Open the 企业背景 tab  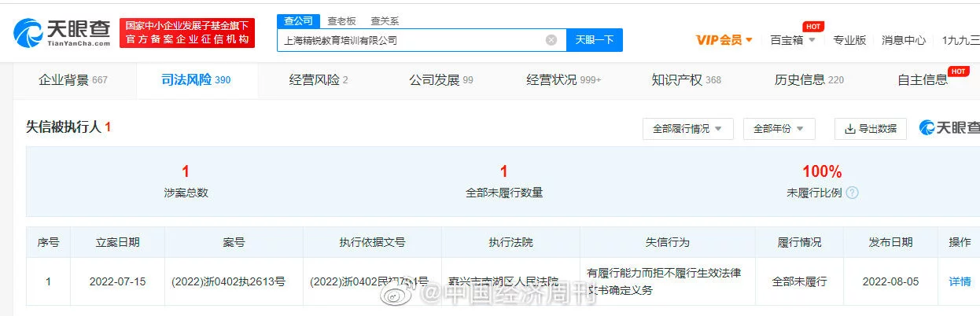click(x=73, y=80)
